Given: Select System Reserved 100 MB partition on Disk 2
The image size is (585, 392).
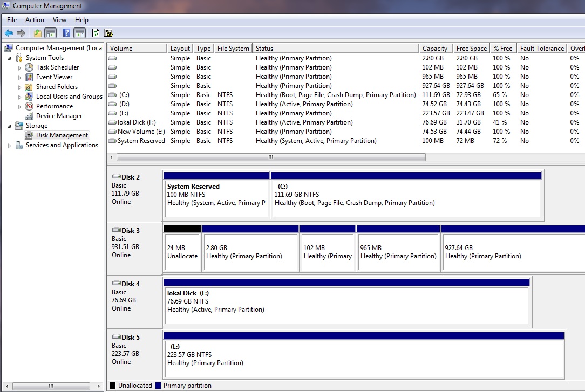Looking at the screenshot, I should [x=216, y=195].
